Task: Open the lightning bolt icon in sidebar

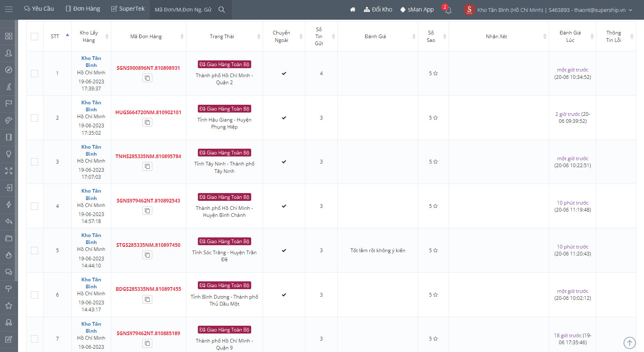Action: tap(9, 205)
